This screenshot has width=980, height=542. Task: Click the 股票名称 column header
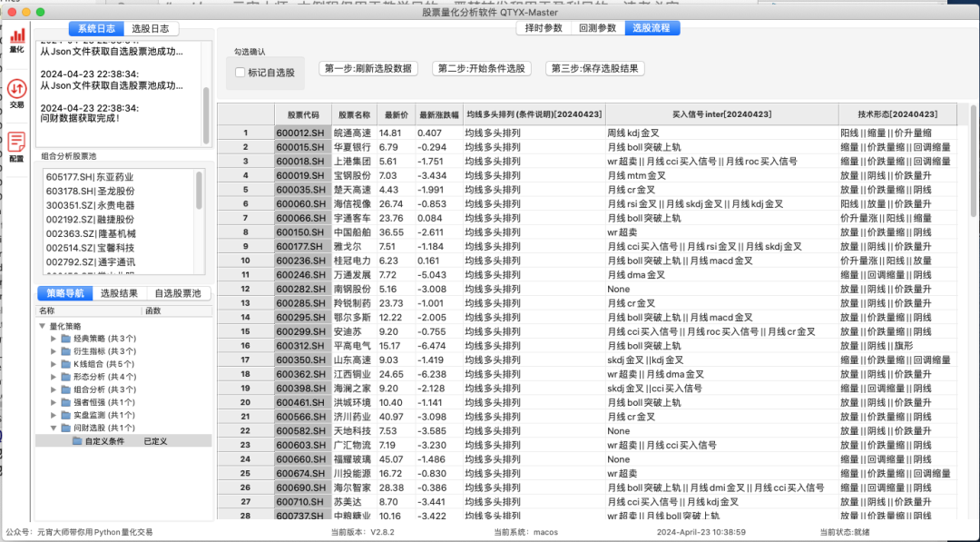point(355,114)
